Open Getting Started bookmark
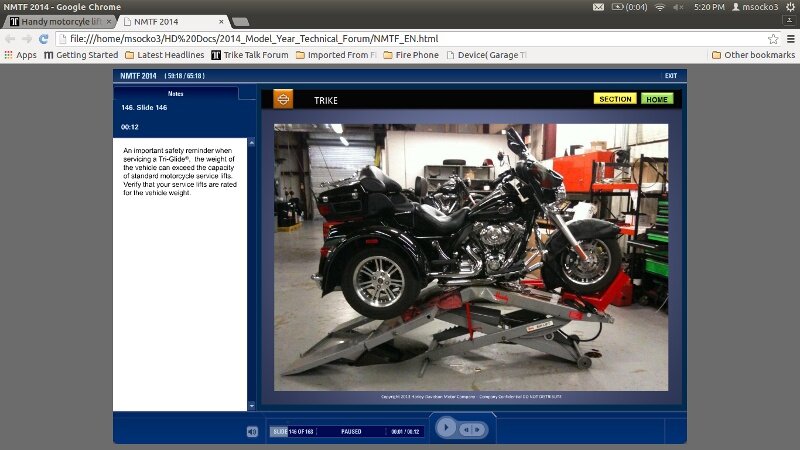This screenshot has height=450, width=800. 81,55
